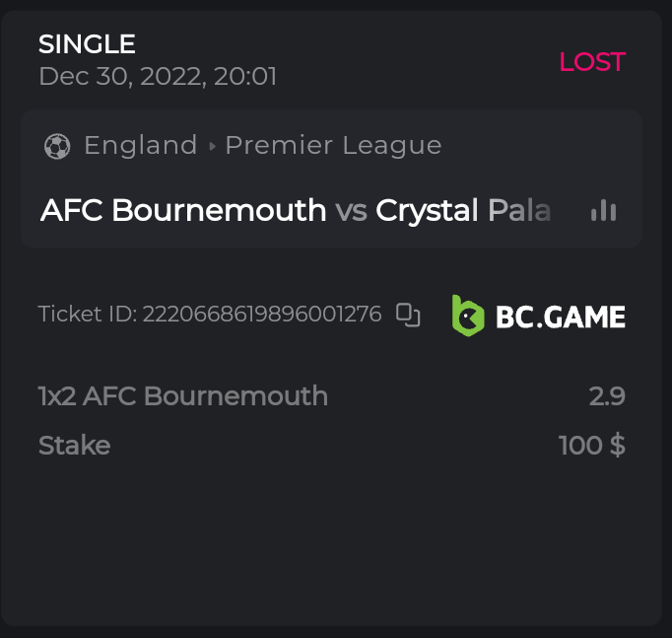Screen dimensions: 672x638
Task: Click the BC.GAME brand name text
Action: (560, 317)
